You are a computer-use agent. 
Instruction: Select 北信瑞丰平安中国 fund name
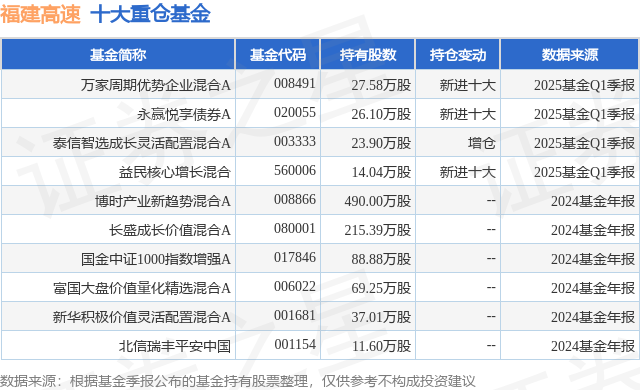click(175, 346)
